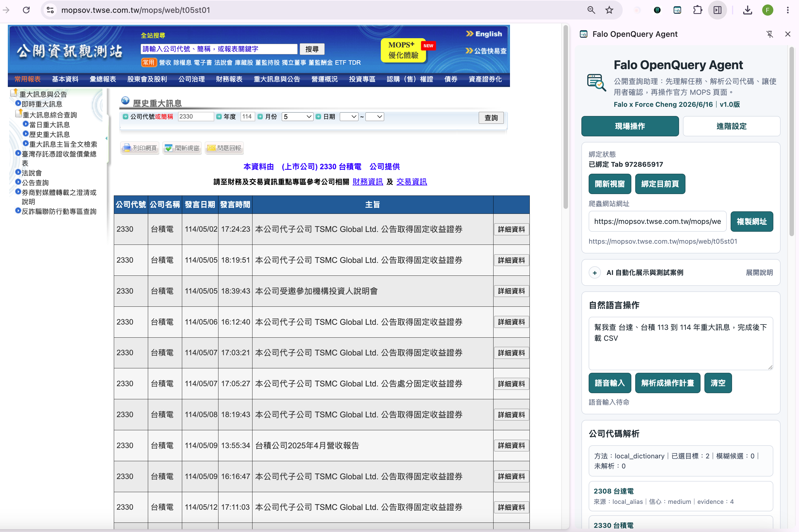Image resolution: width=799 pixels, height=532 pixels.
Task: Open the end 日期 dropdown
Action: 375,117
